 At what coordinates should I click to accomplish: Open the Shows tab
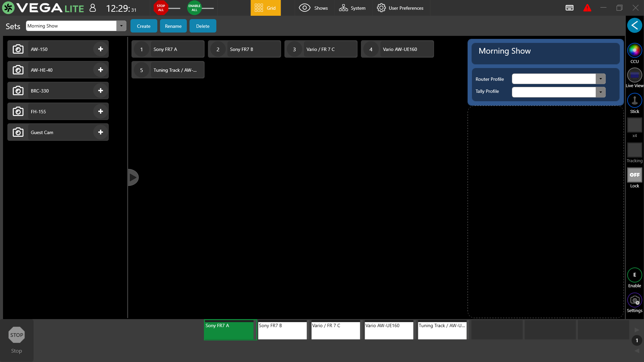[x=314, y=8]
